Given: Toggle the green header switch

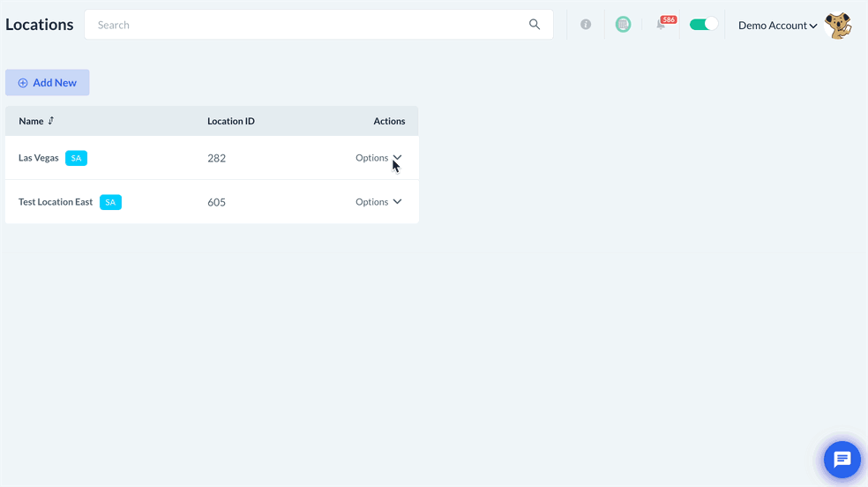Looking at the screenshot, I should coord(704,25).
